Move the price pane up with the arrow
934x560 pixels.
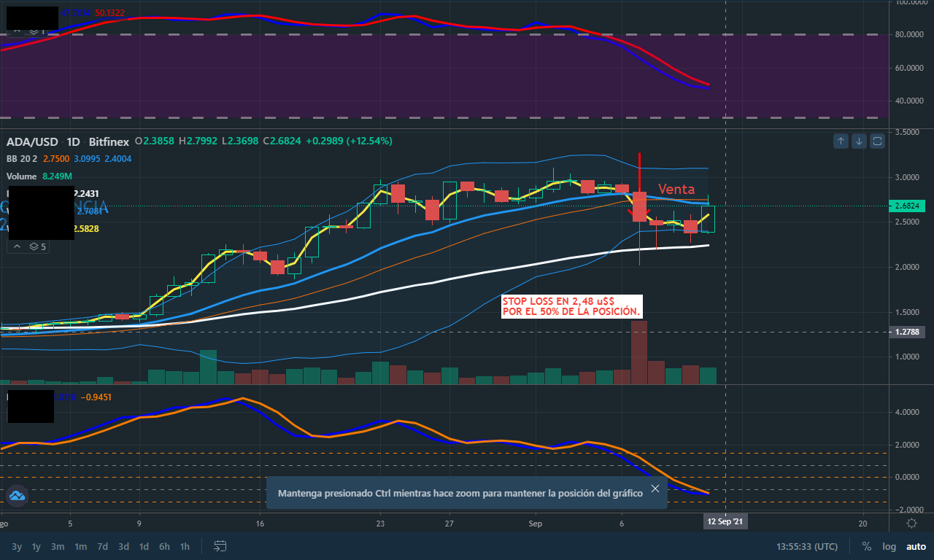841,141
